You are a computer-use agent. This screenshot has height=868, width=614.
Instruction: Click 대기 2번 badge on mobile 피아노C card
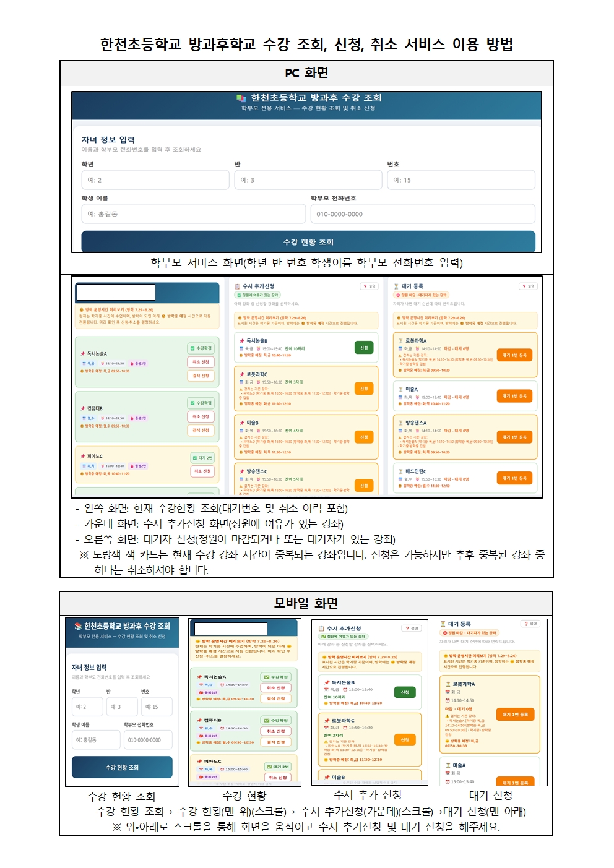[277, 767]
